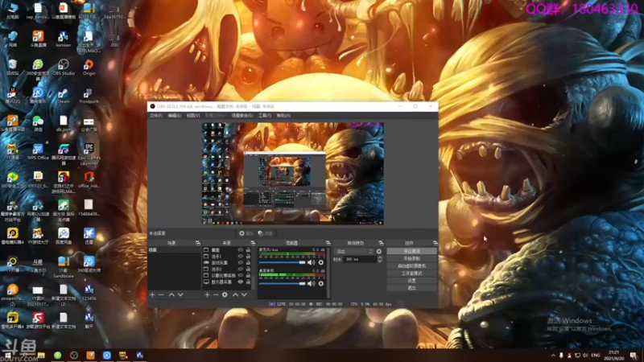The image size is (644, 362).
Task: Add a new scene with the plus icon
Action: [152, 294]
